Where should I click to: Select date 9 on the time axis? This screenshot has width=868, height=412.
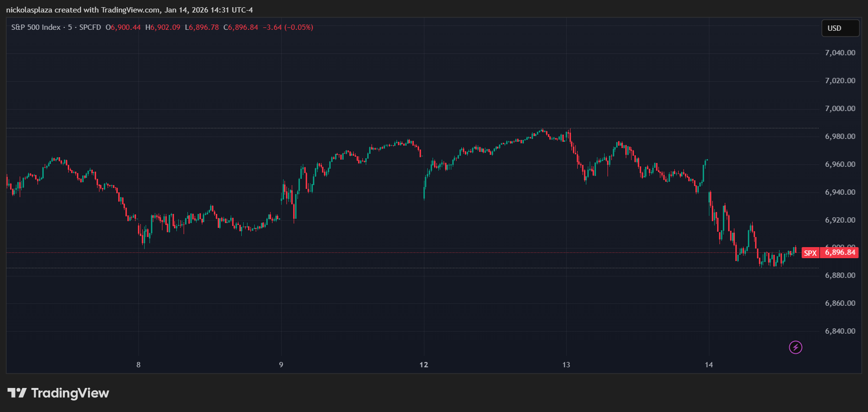[281, 365]
